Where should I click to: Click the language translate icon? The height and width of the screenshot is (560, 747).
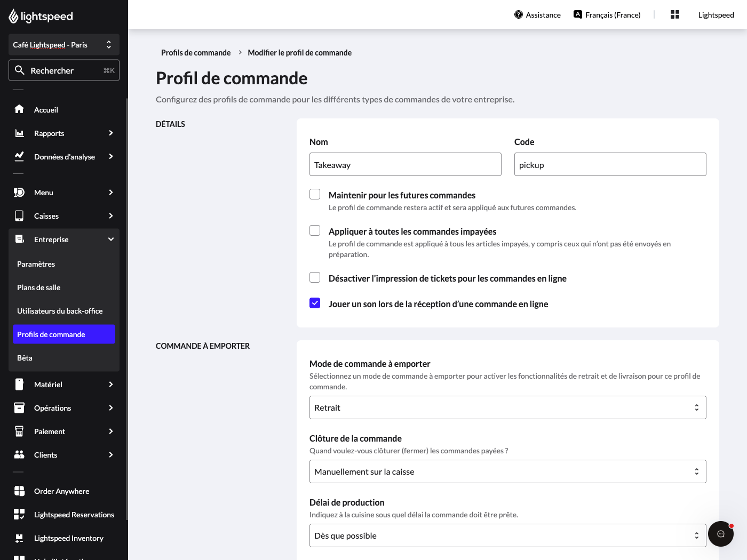pyautogui.click(x=578, y=14)
